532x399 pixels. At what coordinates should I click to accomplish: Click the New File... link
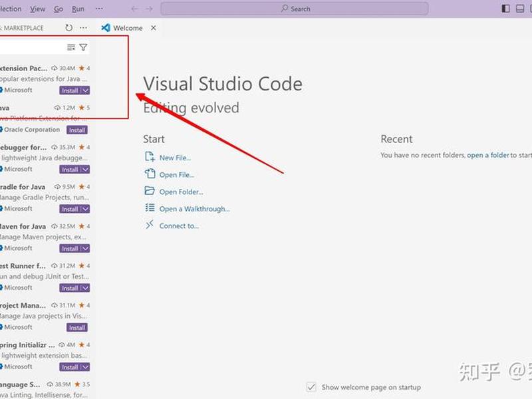coord(175,158)
